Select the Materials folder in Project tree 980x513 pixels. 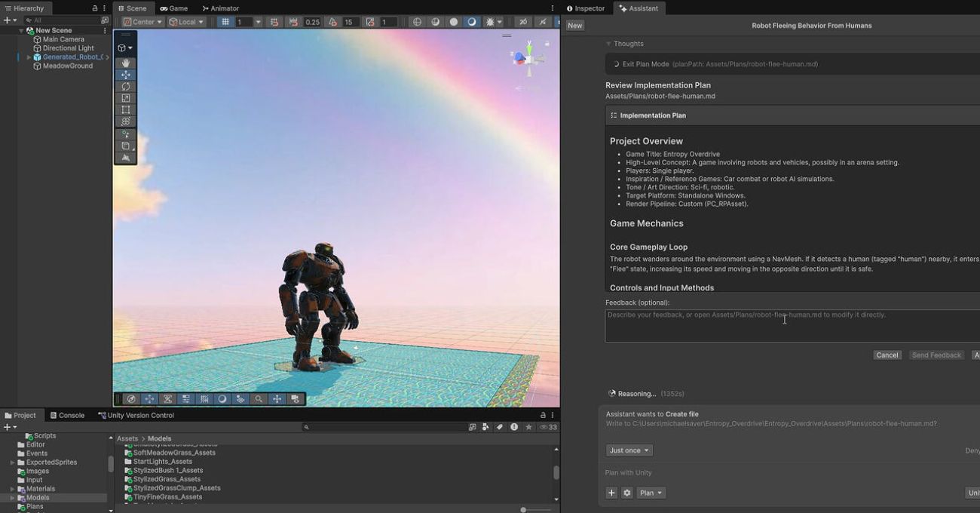coord(41,489)
